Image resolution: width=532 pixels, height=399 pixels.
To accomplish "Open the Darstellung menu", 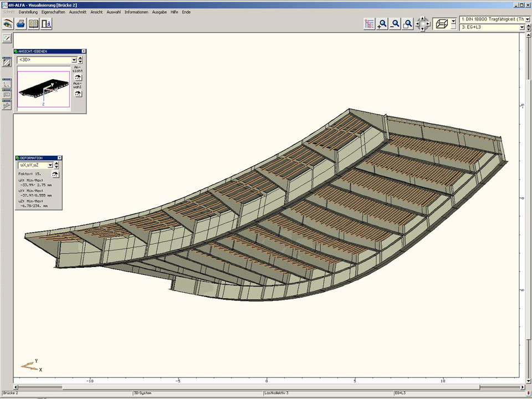I will tap(28, 12).
